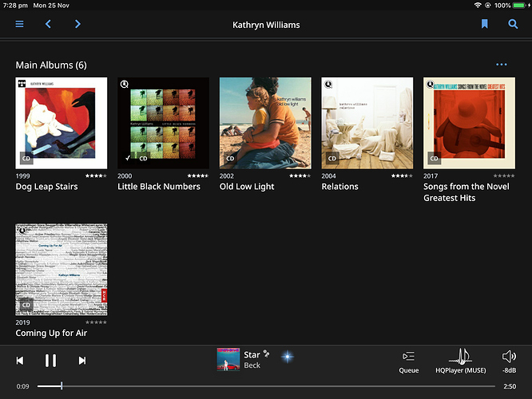Open Old Low Light album cover
The image size is (532, 399).
(x=265, y=123)
